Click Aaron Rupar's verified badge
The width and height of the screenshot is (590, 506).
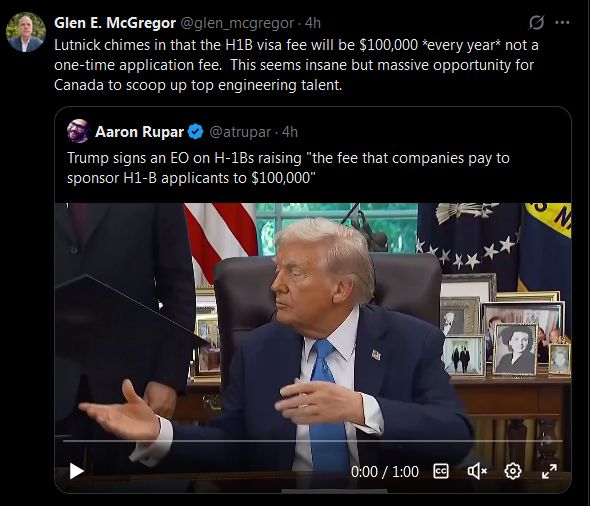[195, 132]
